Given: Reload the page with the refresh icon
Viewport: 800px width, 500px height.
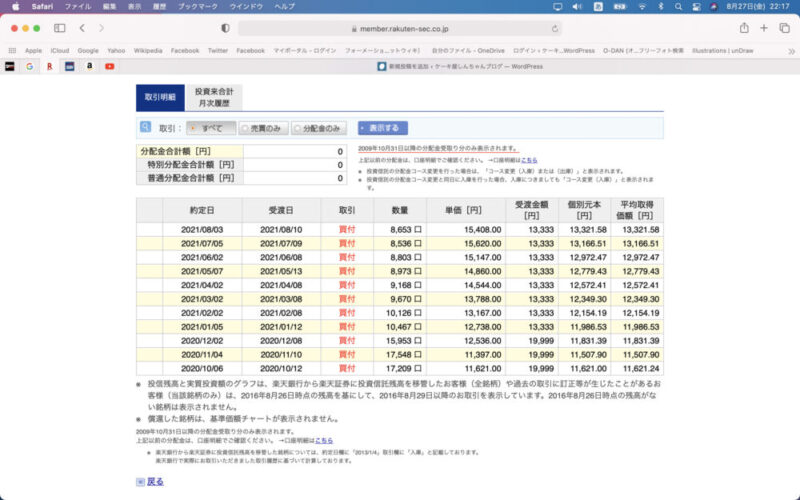Looking at the screenshot, I should point(555,29).
